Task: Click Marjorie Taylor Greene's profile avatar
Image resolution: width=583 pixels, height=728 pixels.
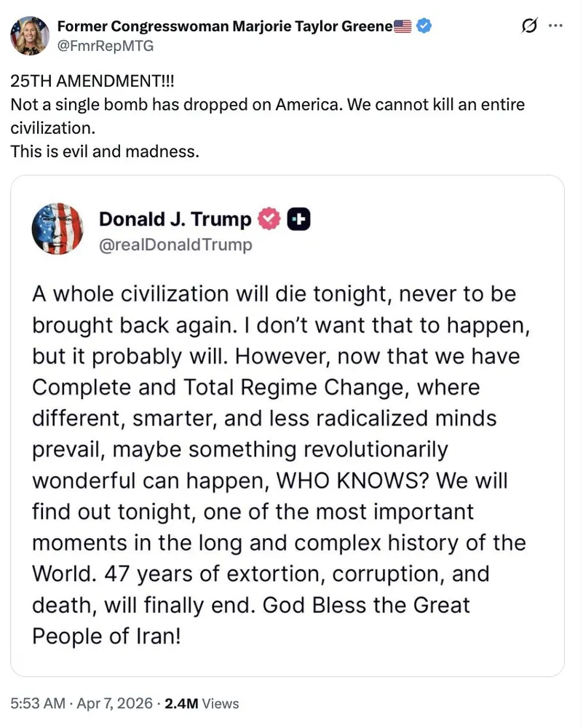Action: [30, 36]
